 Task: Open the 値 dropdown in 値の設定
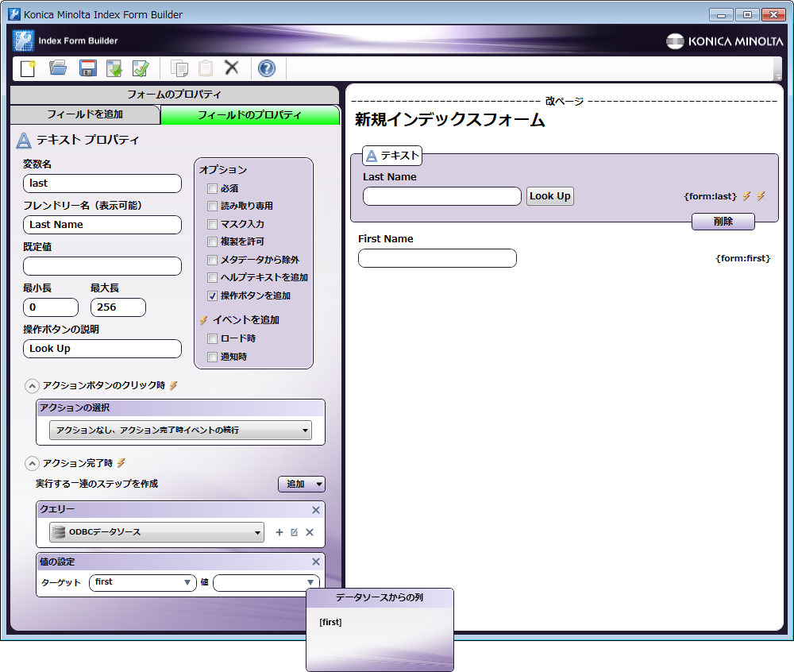click(266, 582)
